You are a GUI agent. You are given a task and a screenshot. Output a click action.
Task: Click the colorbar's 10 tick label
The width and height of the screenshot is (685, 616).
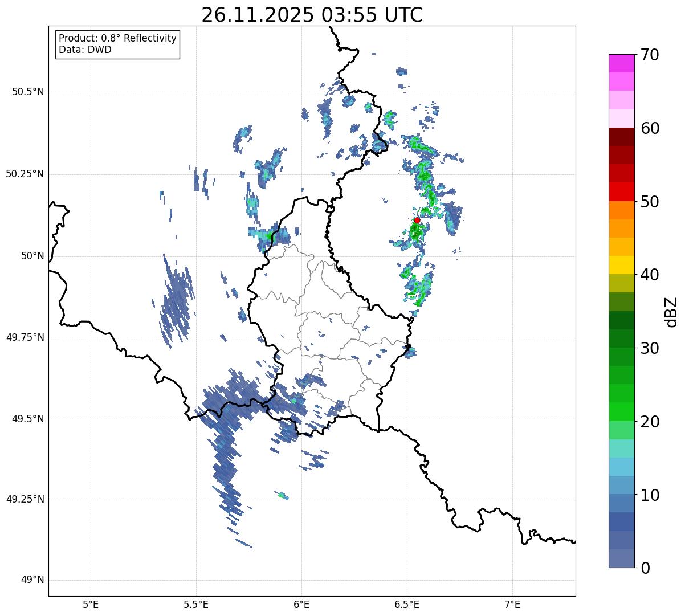pos(650,495)
